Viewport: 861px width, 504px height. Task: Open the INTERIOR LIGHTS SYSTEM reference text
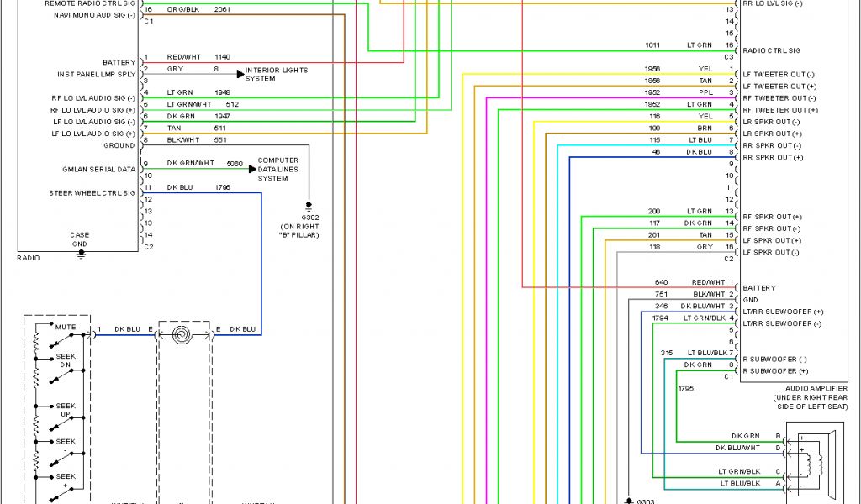pyautogui.click(x=276, y=75)
